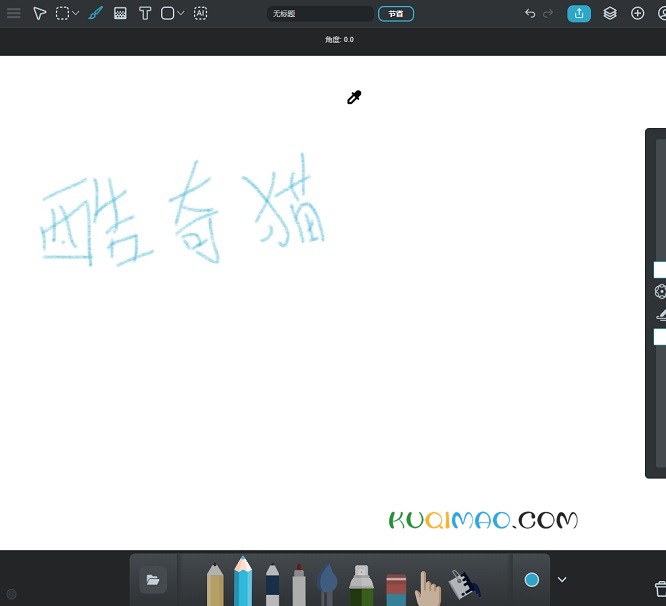Select the green spray paint can

pyautogui.click(x=361, y=585)
